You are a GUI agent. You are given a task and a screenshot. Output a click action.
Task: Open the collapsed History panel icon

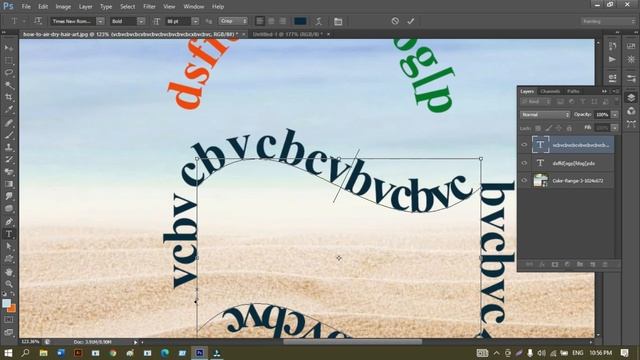point(612,46)
